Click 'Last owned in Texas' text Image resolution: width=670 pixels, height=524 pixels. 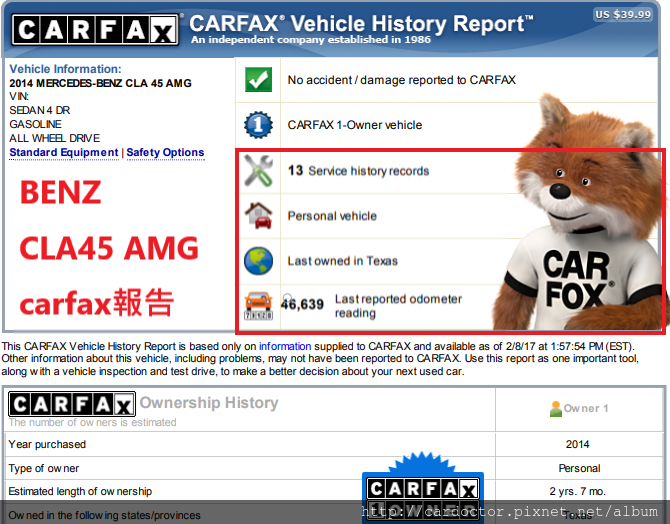click(x=342, y=261)
